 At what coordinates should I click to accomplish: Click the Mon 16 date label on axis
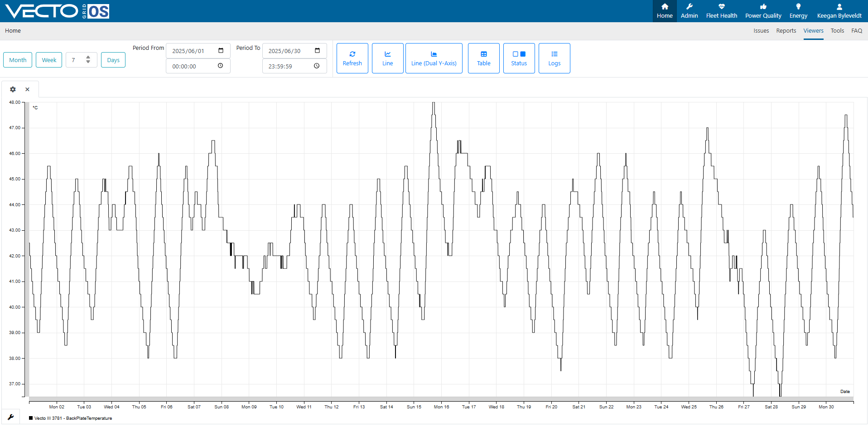(x=441, y=407)
